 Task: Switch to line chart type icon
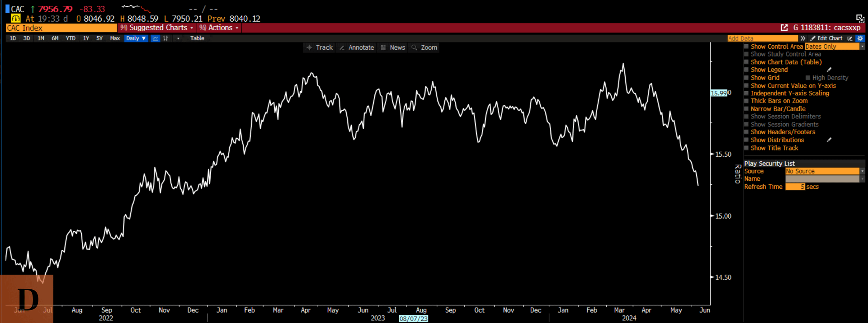coord(155,38)
